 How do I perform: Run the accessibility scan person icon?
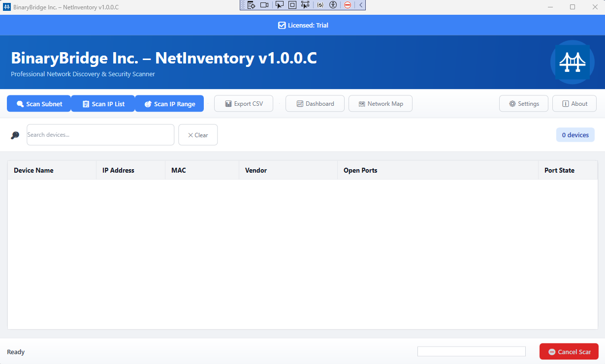click(333, 5)
